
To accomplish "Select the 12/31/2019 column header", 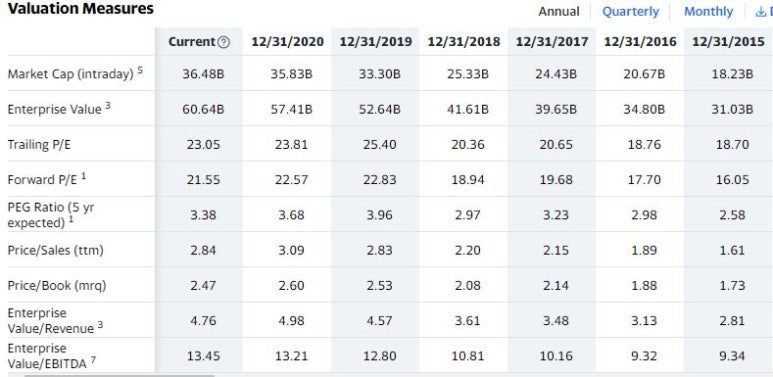I will click(375, 42).
